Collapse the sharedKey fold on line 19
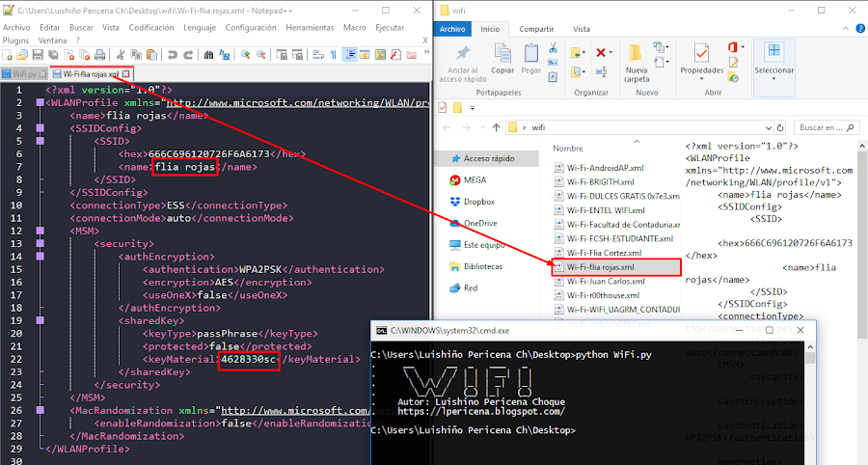 [x=40, y=320]
